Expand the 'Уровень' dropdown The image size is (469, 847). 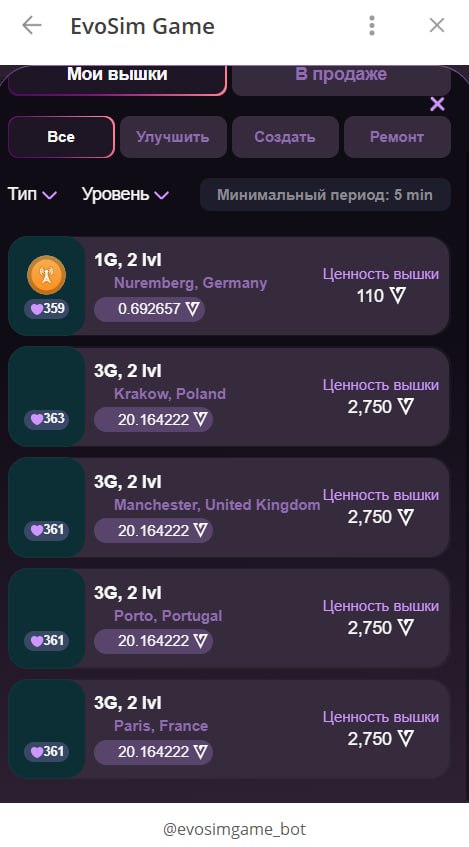(125, 194)
